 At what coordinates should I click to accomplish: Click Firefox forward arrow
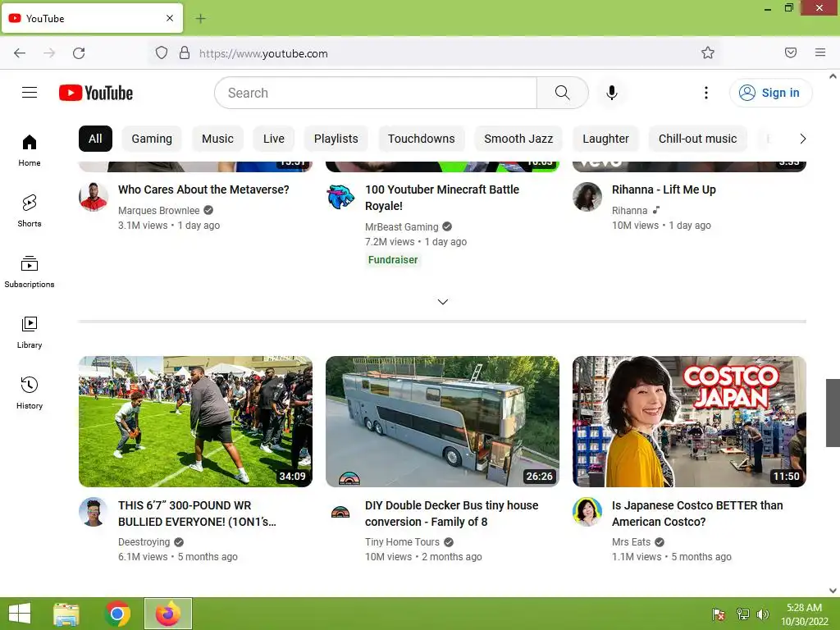pos(49,53)
